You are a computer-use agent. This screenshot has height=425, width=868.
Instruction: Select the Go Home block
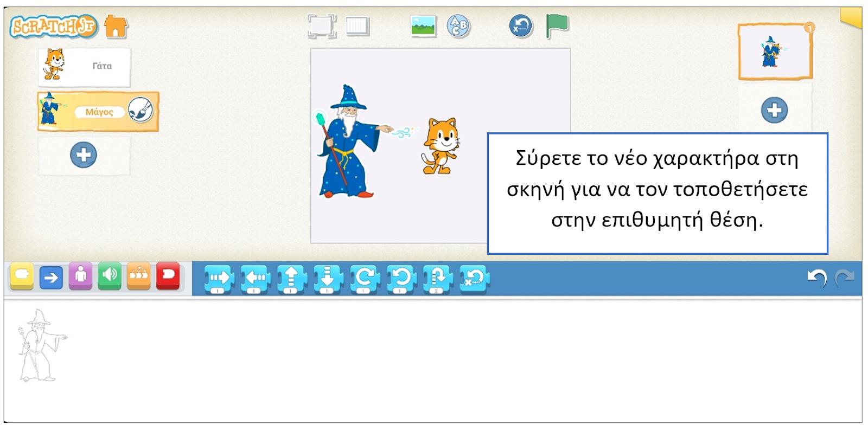[x=474, y=279]
